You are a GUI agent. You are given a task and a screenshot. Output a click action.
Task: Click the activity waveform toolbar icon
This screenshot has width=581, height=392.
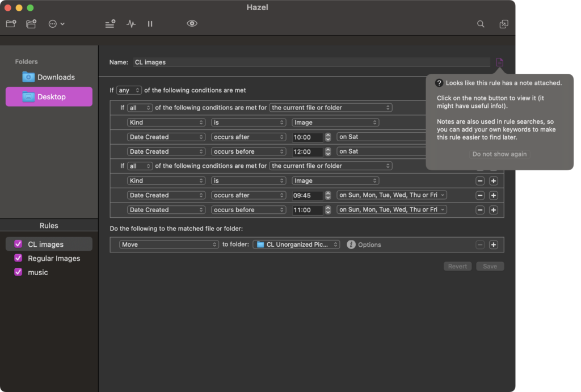pos(131,24)
